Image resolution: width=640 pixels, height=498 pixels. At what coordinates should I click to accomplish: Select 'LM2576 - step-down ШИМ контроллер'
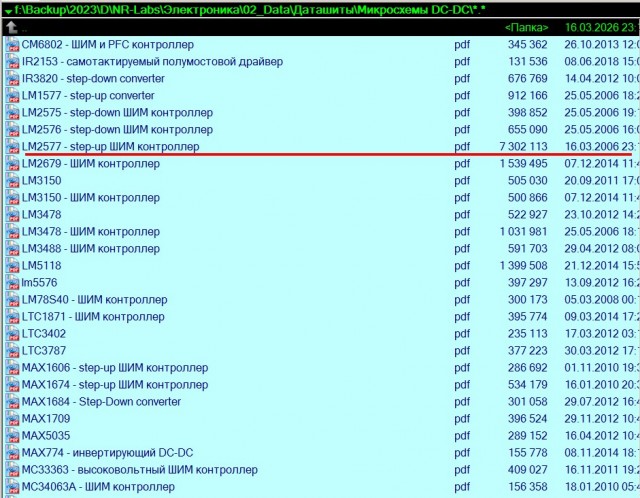click(117, 130)
